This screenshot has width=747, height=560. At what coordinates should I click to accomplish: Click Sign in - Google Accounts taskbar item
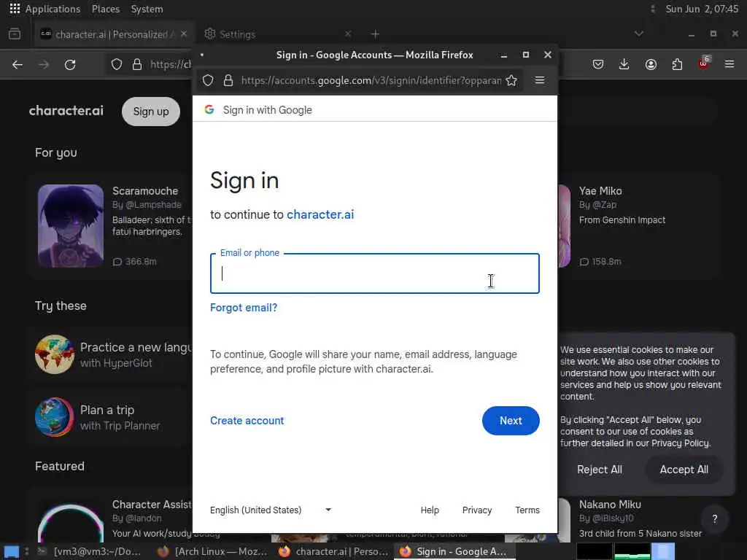(454, 551)
